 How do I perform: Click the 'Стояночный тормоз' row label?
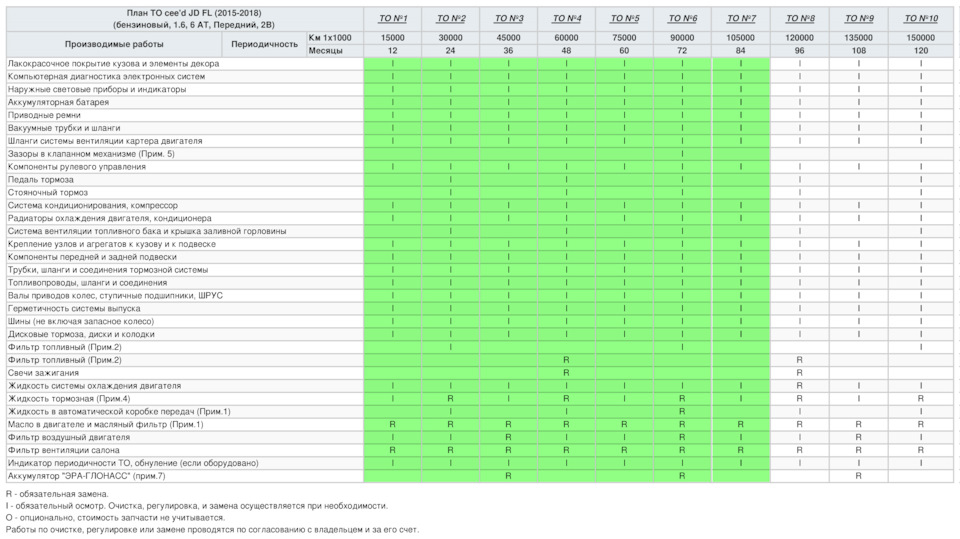tap(48, 192)
